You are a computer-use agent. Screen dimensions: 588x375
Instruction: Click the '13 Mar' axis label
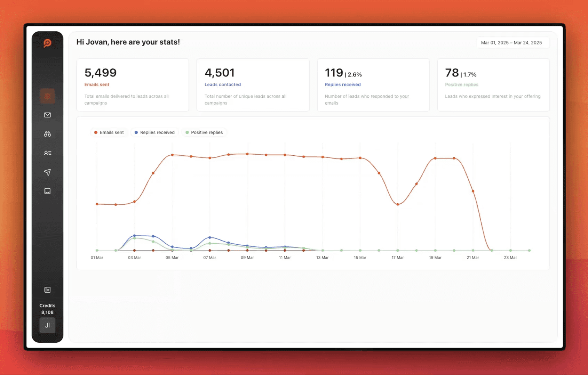tap(322, 258)
